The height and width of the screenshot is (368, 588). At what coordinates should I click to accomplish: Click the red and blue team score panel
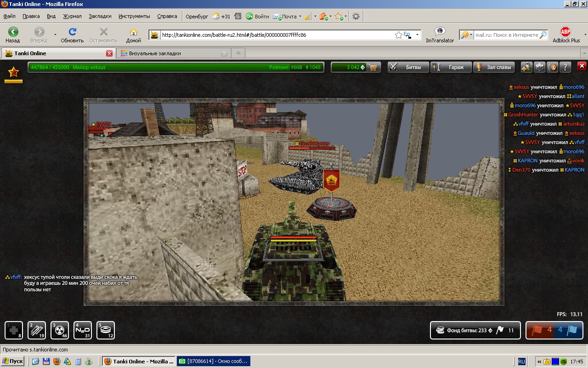[x=554, y=330]
